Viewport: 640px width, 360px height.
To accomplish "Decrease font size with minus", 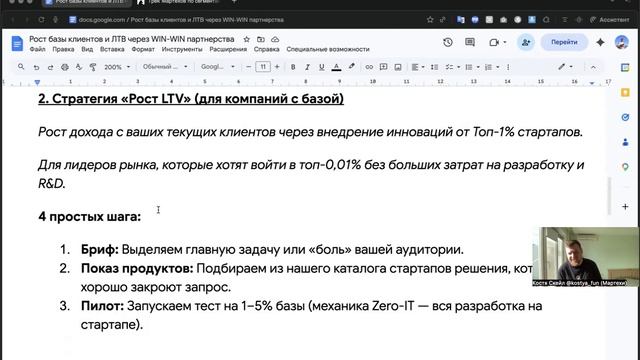I will (x=248, y=67).
